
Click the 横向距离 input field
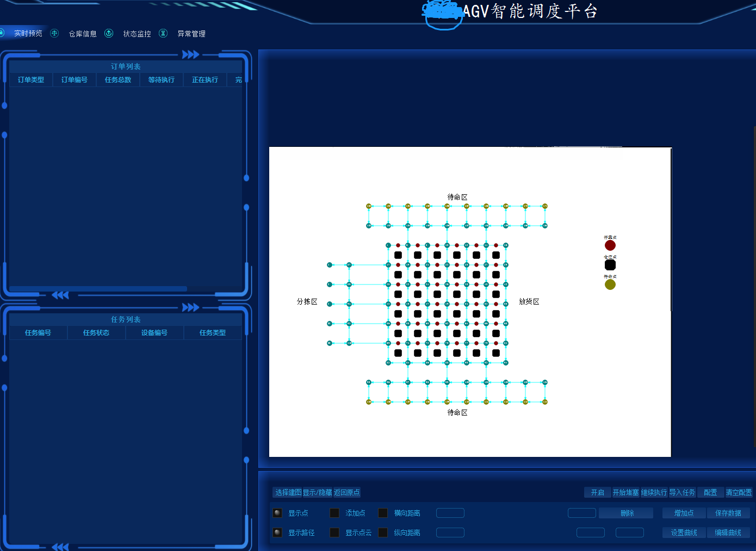[x=450, y=513]
